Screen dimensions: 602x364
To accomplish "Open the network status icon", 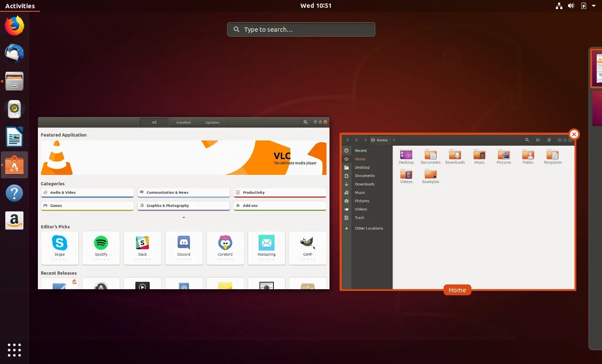I will click(559, 6).
